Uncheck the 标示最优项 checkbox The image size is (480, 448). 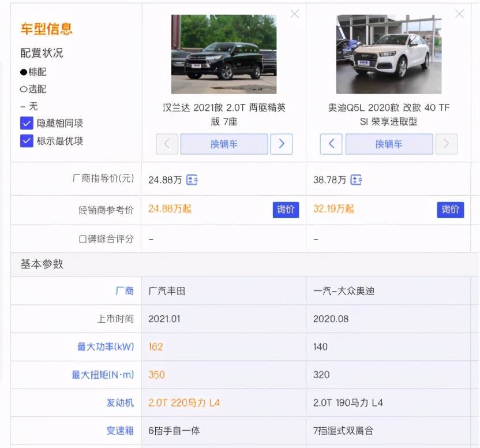point(27,141)
